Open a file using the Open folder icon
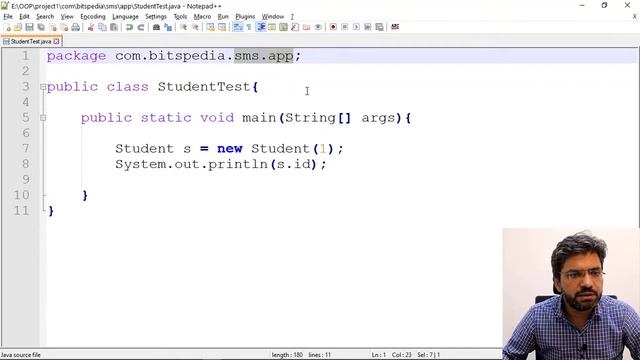640x360 pixels. coord(18,27)
